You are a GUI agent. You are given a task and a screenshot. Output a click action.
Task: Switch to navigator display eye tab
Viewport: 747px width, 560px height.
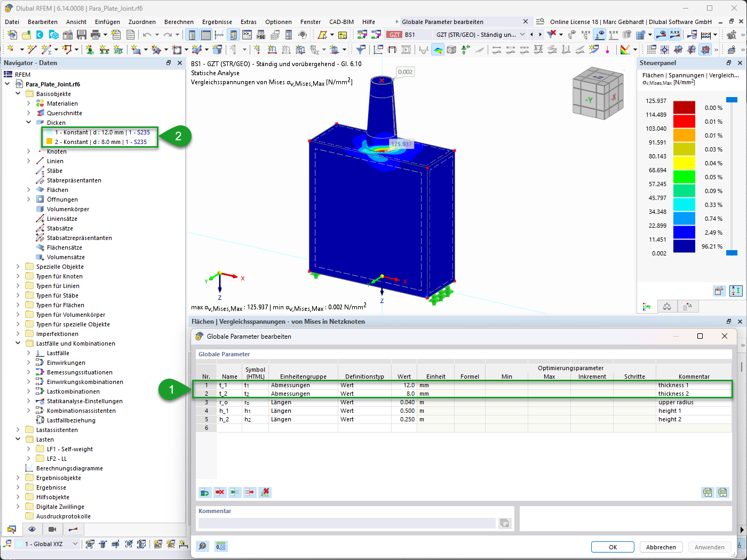coord(32,529)
